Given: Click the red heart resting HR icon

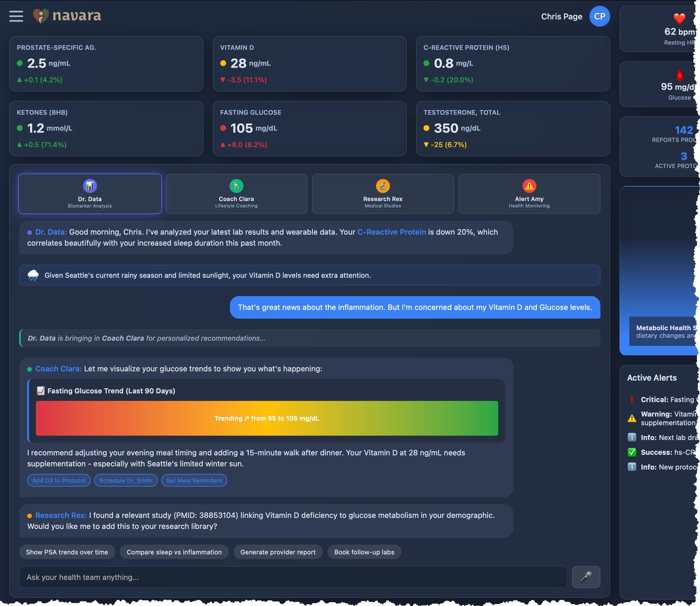Looking at the screenshot, I should pyautogui.click(x=679, y=18).
